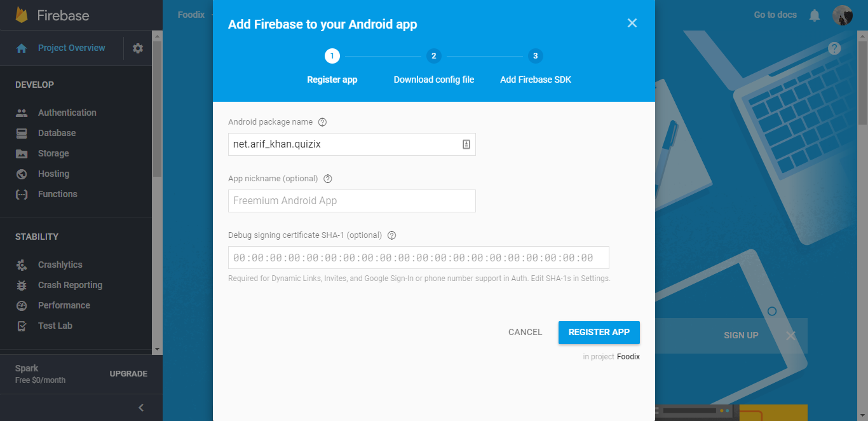Image resolution: width=868 pixels, height=421 pixels.
Task: Close the Add Firebase dialog
Action: coord(632,23)
